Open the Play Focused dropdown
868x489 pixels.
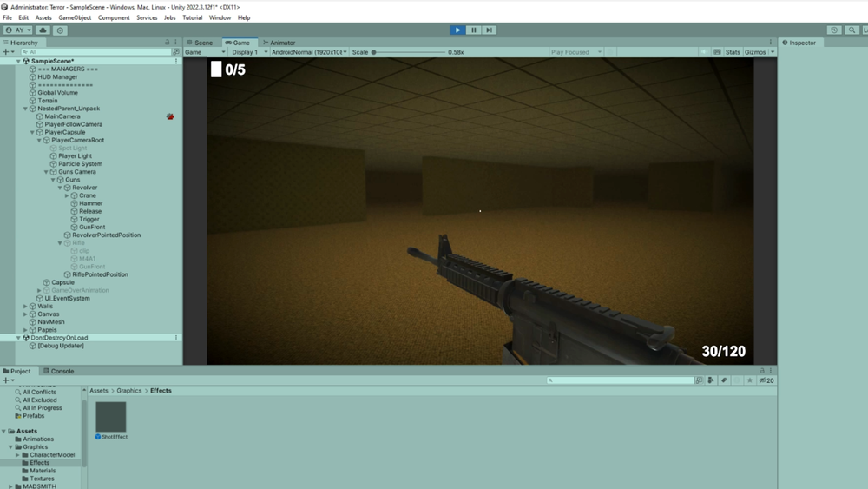[x=575, y=52]
